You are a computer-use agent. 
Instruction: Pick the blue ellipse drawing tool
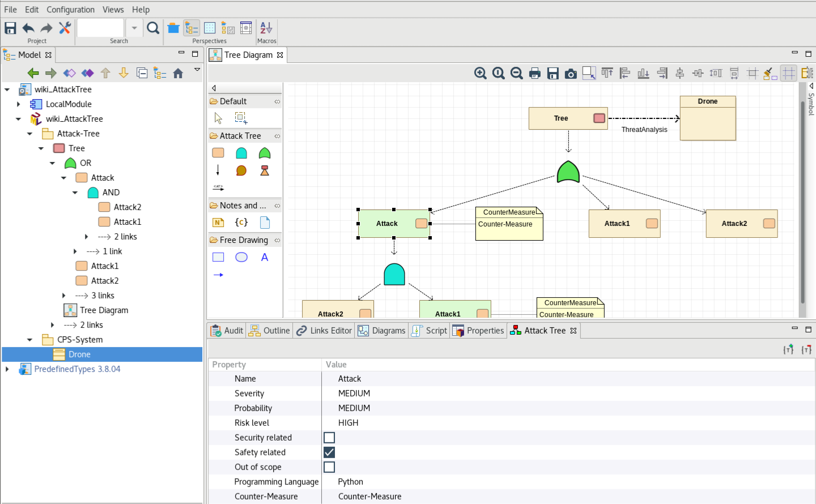click(x=241, y=257)
